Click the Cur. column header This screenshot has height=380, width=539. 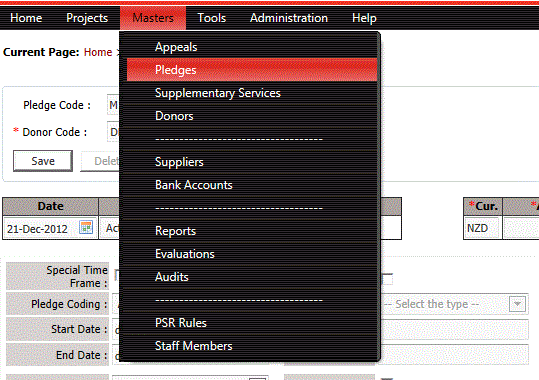tap(483, 206)
